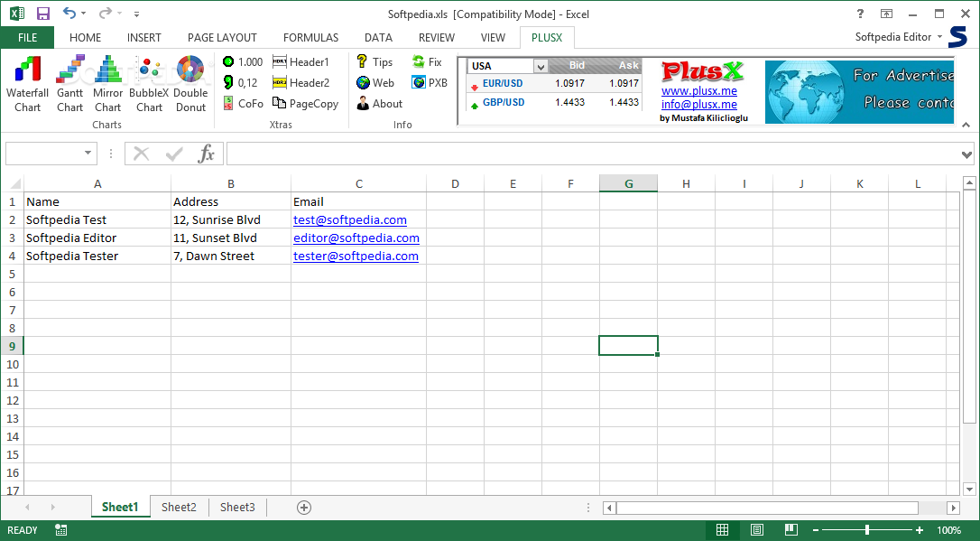The height and width of the screenshot is (541, 980).
Task: Run the PageCopy tool
Action: click(x=306, y=103)
